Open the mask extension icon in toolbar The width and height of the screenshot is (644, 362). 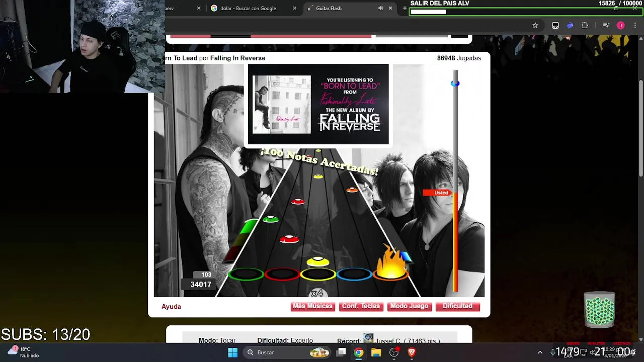point(555,25)
